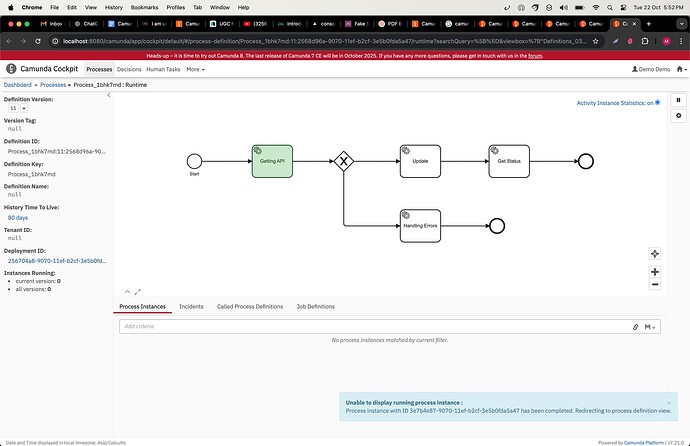This screenshot has height=446, width=690.
Task: Collapse the bottom tabs panel with chevron
Action: pyautogui.click(x=126, y=292)
